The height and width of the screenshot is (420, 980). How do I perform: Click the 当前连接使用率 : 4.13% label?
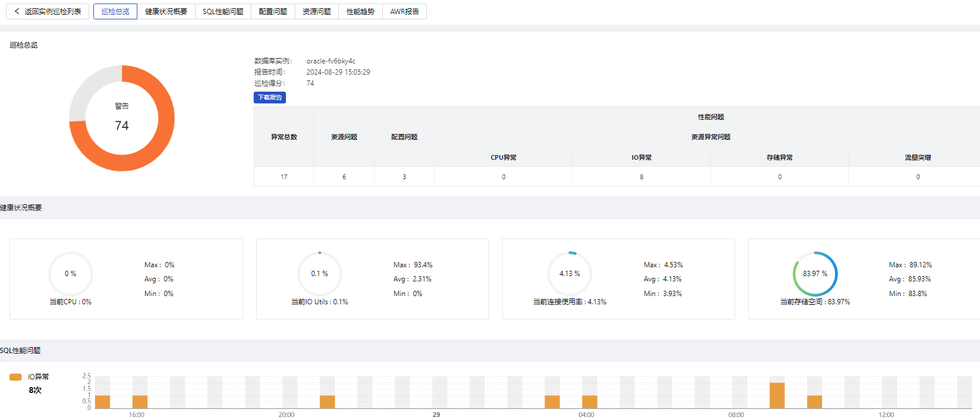pos(570,302)
